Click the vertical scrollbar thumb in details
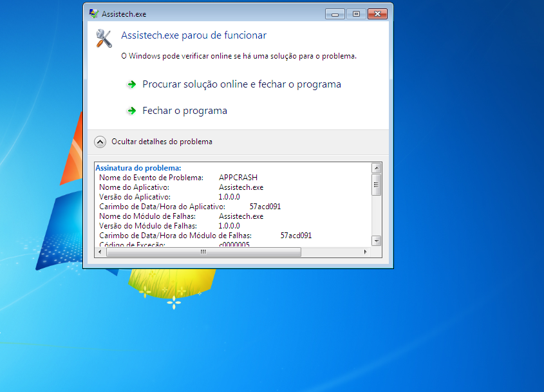544x392 pixels. pos(377,185)
